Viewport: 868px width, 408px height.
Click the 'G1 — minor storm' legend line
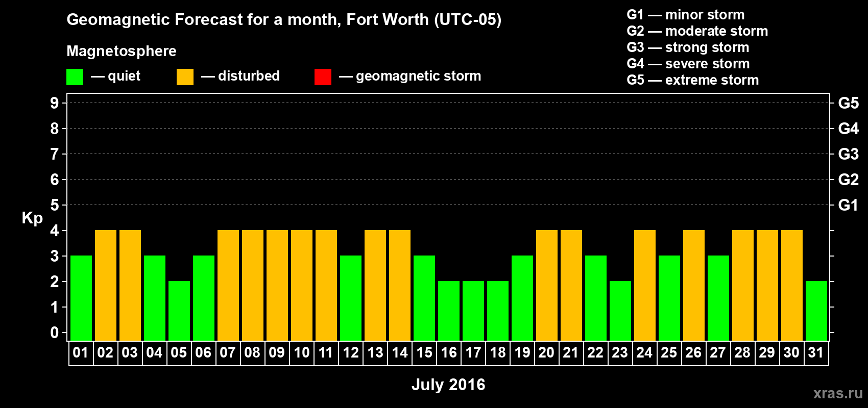point(686,15)
